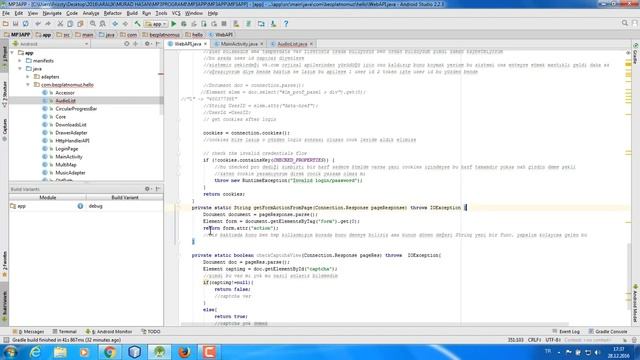Open Firefox from the taskbar
This screenshot has height=360, width=640.
click(184, 352)
